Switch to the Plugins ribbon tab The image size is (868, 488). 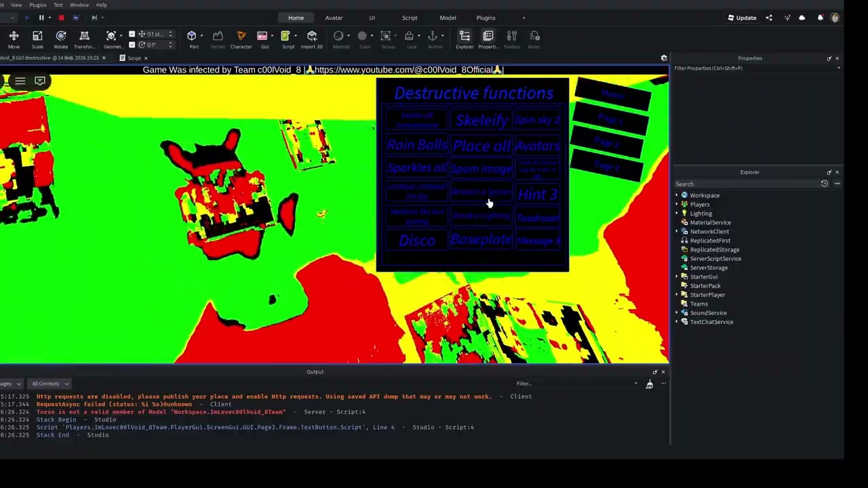(486, 18)
